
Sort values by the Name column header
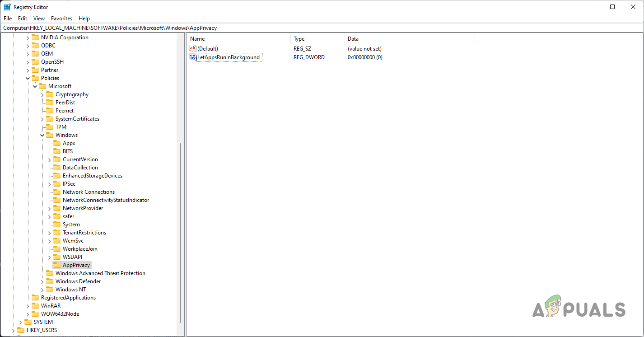239,39
